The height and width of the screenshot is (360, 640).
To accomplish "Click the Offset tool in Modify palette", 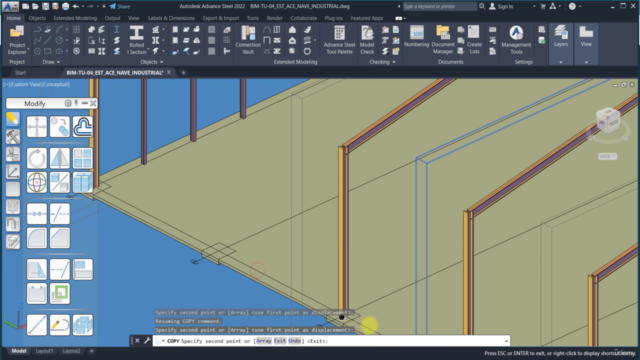I will 83,127.
